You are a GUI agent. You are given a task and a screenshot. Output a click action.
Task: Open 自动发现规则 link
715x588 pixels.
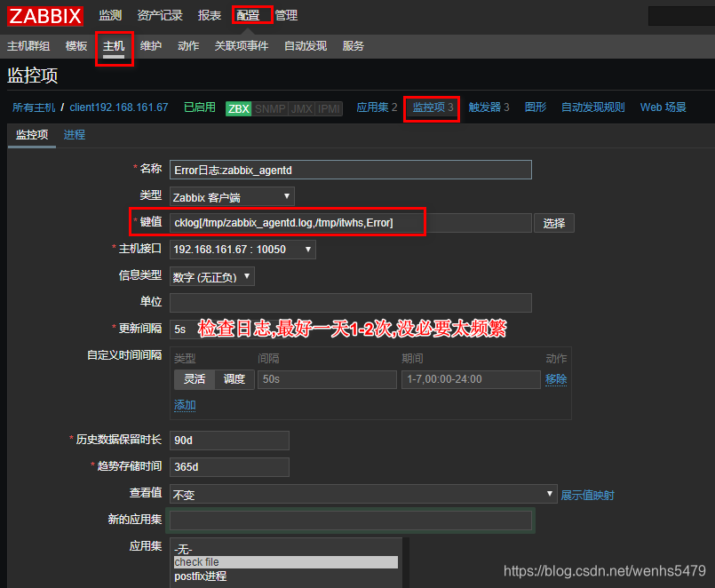(592, 107)
